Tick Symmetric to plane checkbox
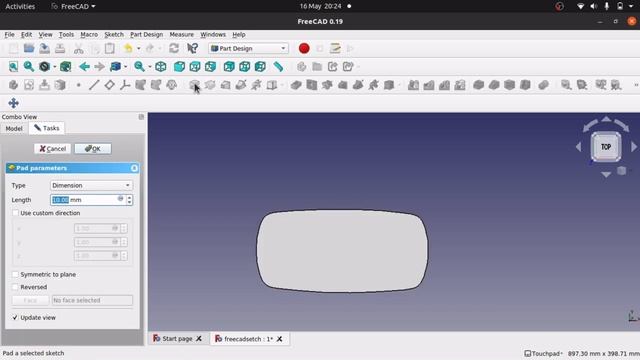 (x=16, y=274)
